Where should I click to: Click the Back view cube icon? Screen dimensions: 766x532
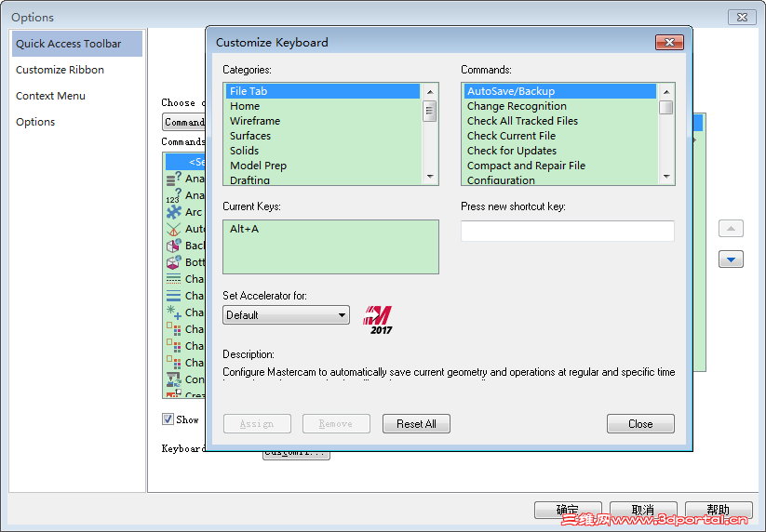click(173, 246)
